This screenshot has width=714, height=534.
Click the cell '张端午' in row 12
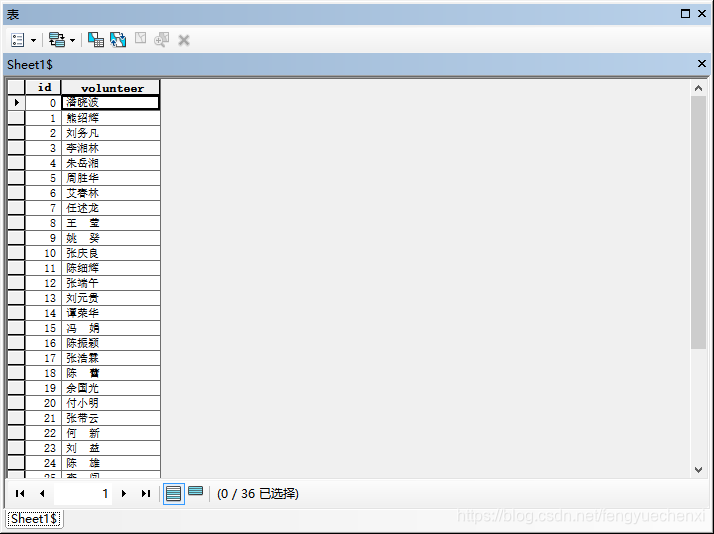(x=111, y=283)
